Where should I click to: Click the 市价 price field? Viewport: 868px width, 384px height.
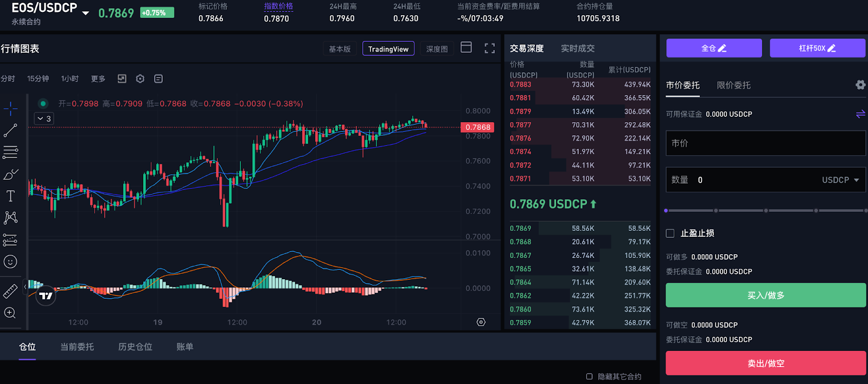pos(766,143)
